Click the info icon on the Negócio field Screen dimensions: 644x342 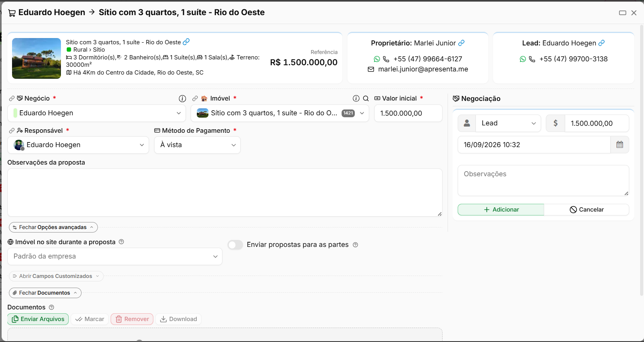click(x=182, y=99)
